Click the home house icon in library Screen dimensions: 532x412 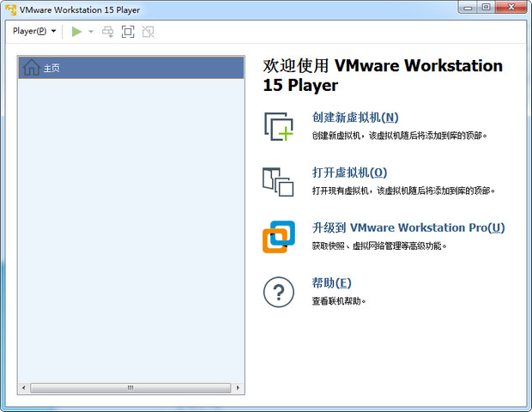pos(32,67)
